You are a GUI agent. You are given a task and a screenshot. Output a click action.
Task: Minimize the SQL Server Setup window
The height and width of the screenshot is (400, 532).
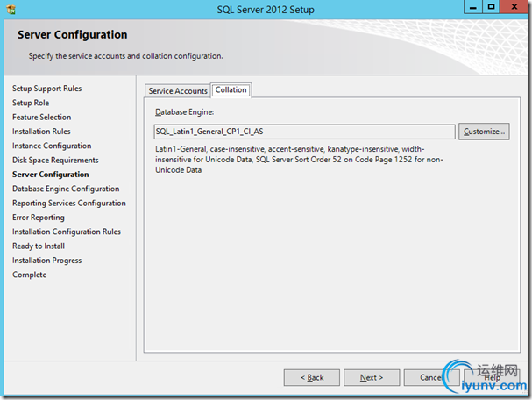click(473, 7)
